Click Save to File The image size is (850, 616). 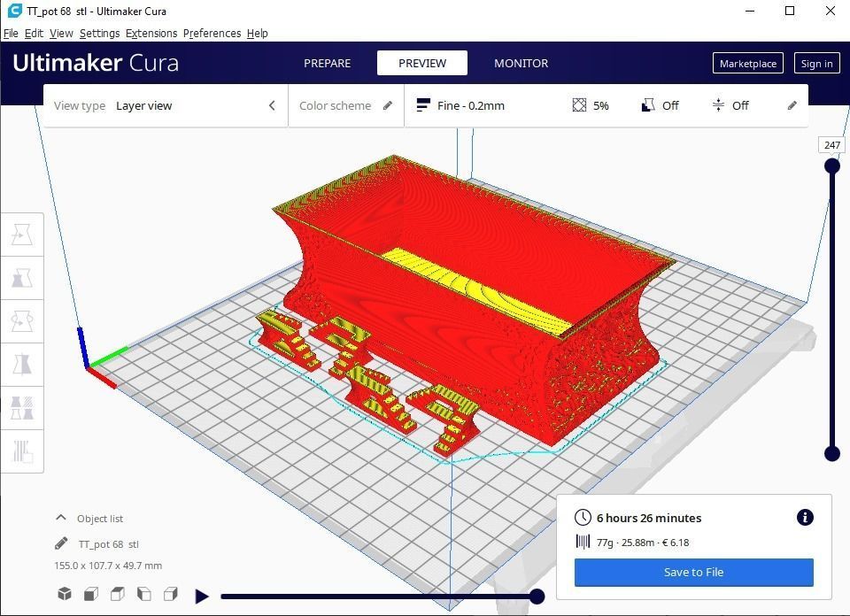point(694,572)
